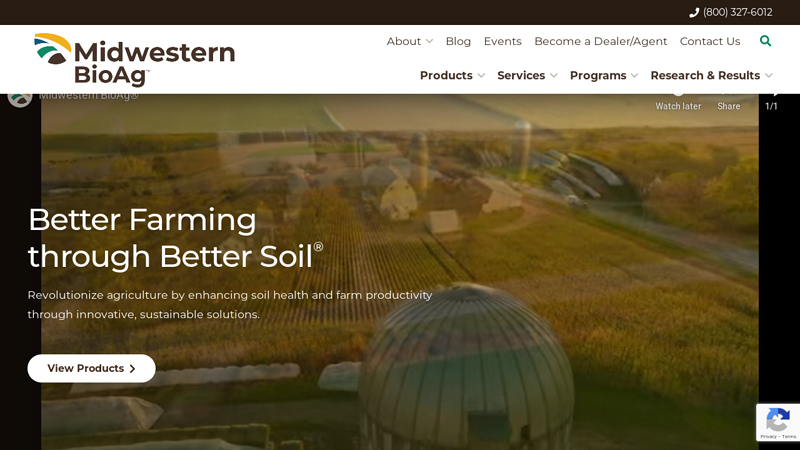The image size is (800, 450).
Task: Call the (800) 327-6012 phone number link
Action: 737,12
